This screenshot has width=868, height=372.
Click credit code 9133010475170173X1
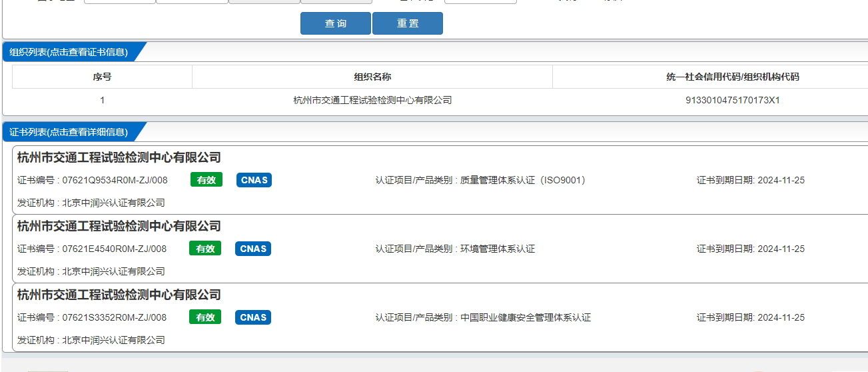coord(733,100)
